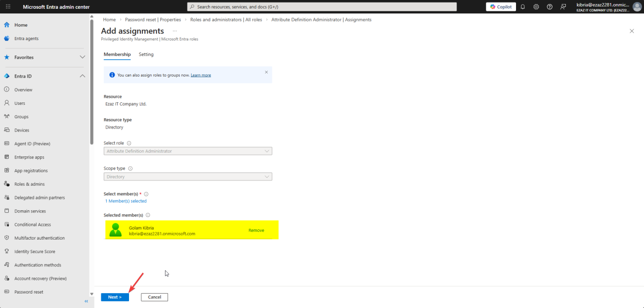
Task: Open the Select role dropdown
Action: pos(188,151)
